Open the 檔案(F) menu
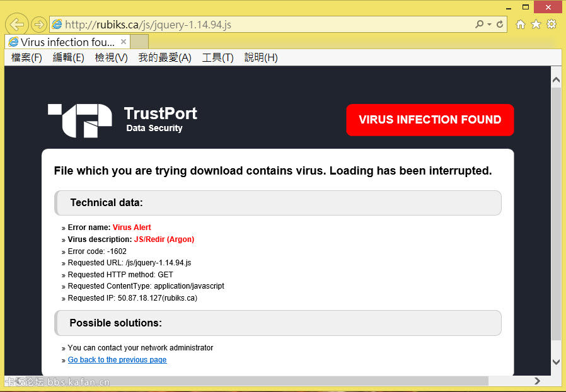The height and width of the screenshot is (392, 566). (x=26, y=58)
